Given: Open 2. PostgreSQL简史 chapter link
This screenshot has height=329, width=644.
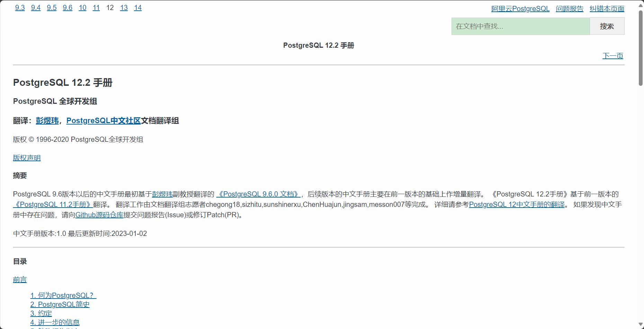Looking at the screenshot, I should 60,304.
